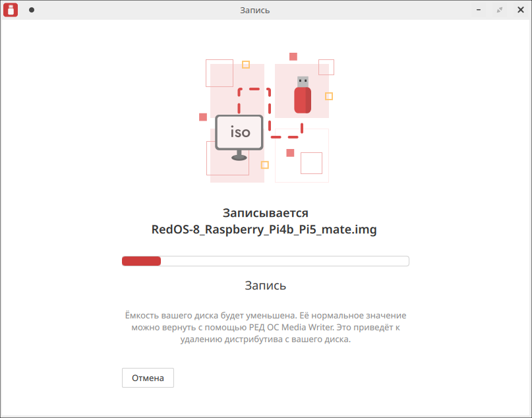Click the Запись status label under the progress bar
Screen dimensions: 532x418
tap(265, 285)
